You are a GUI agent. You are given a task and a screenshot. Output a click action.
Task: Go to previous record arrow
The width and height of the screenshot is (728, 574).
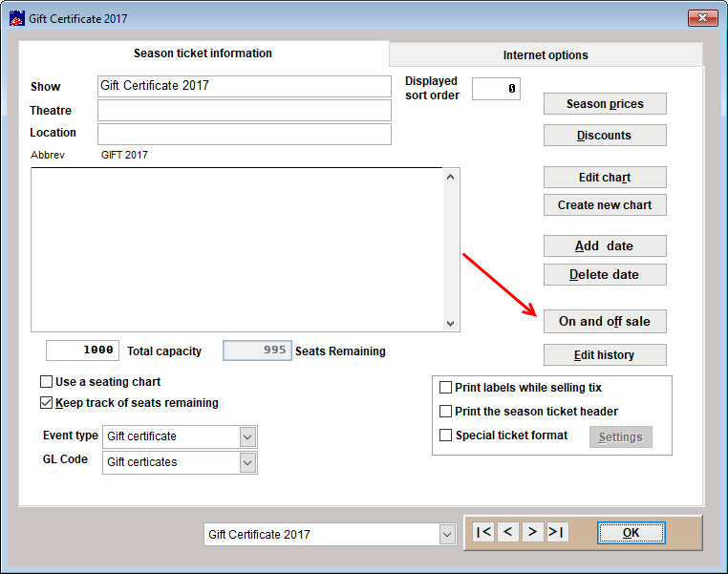[508, 532]
